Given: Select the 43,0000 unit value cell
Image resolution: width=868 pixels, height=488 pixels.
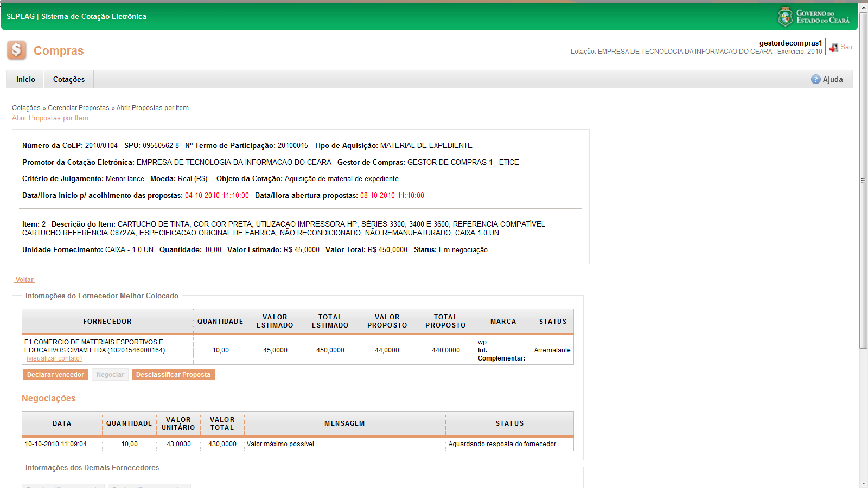Looking at the screenshot, I should click(178, 444).
